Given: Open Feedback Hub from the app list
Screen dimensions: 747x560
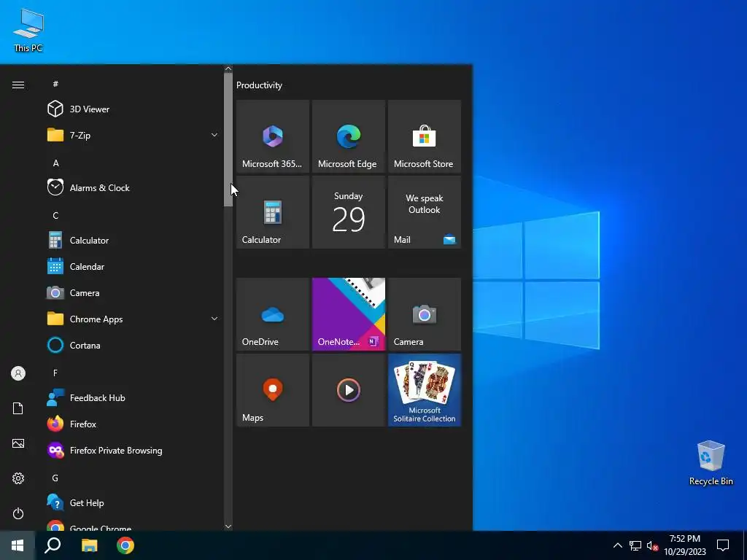Looking at the screenshot, I should pos(133,397).
